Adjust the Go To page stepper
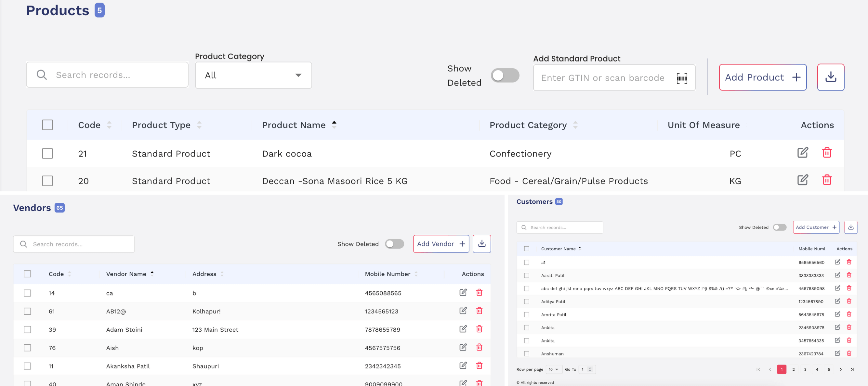868x386 pixels. [590, 369]
